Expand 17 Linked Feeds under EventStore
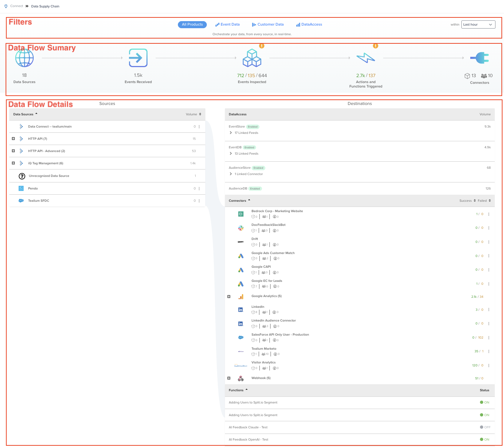 coord(231,133)
